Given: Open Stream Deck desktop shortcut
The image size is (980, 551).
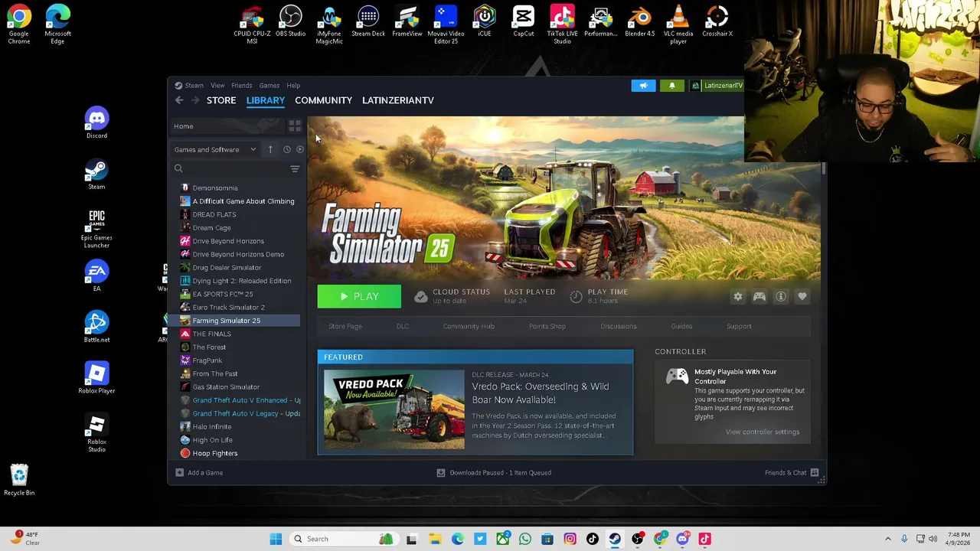Looking at the screenshot, I should click(x=368, y=21).
